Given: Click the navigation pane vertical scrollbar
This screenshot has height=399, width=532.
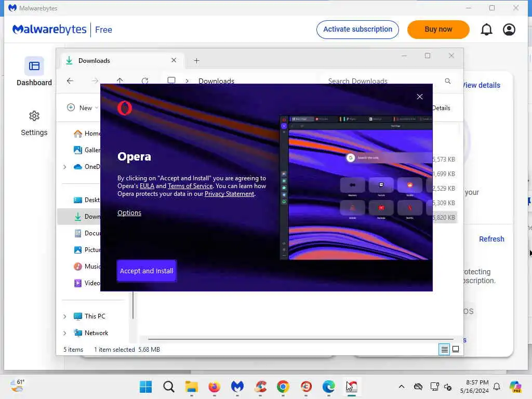Looking at the screenshot, I should pos(133,304).
